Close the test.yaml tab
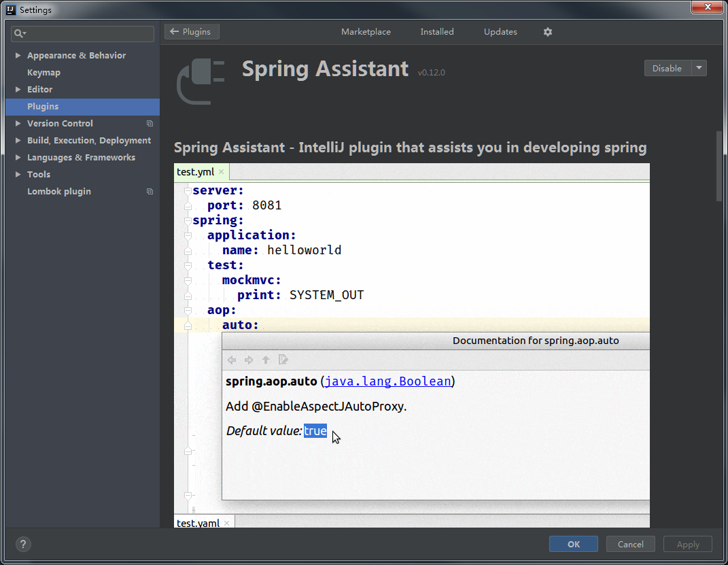 click(227, 523)
